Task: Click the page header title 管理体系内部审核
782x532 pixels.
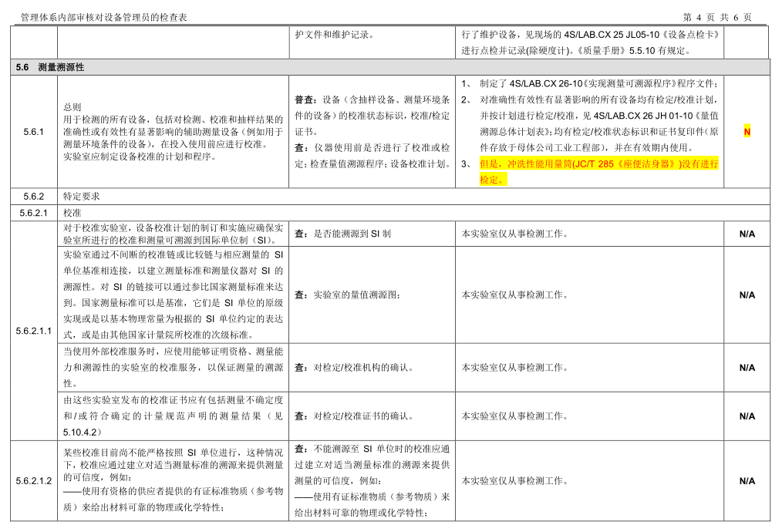Action: (104, 18)
